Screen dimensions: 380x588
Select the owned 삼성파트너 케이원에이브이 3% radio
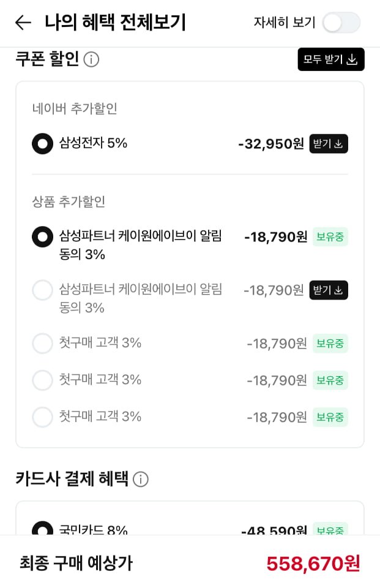42,236
